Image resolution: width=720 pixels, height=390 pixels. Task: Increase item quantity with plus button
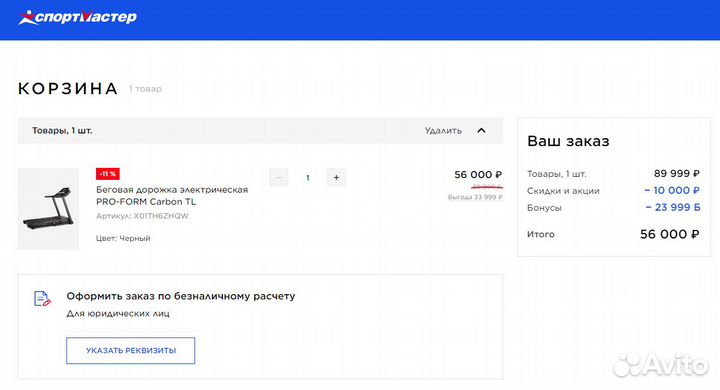pos(336,177)
